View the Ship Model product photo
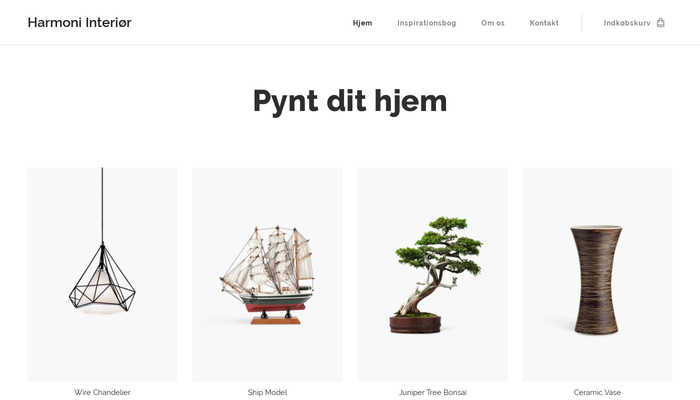Image resolution: width=700 pixels, height=400 pixels. pyautogui.click(x=267, y=275)
